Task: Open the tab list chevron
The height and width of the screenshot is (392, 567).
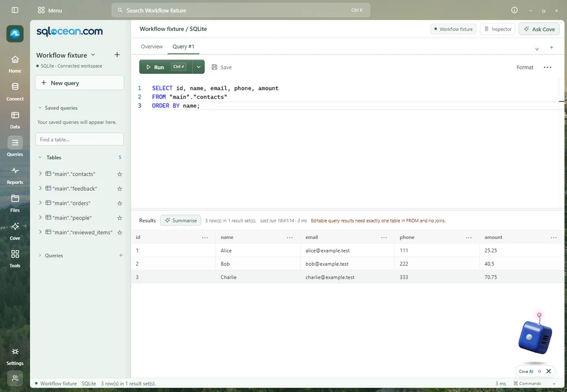Action: (x=537, y=49)
